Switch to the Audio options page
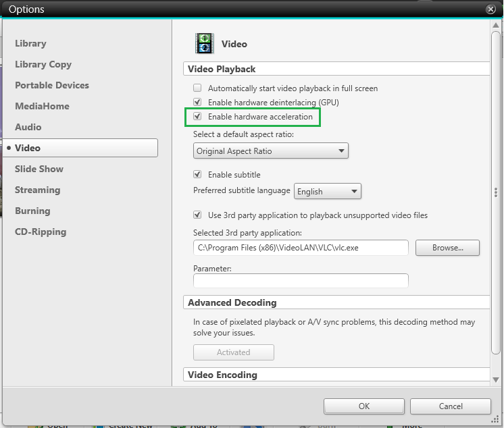 click(28, 127)
